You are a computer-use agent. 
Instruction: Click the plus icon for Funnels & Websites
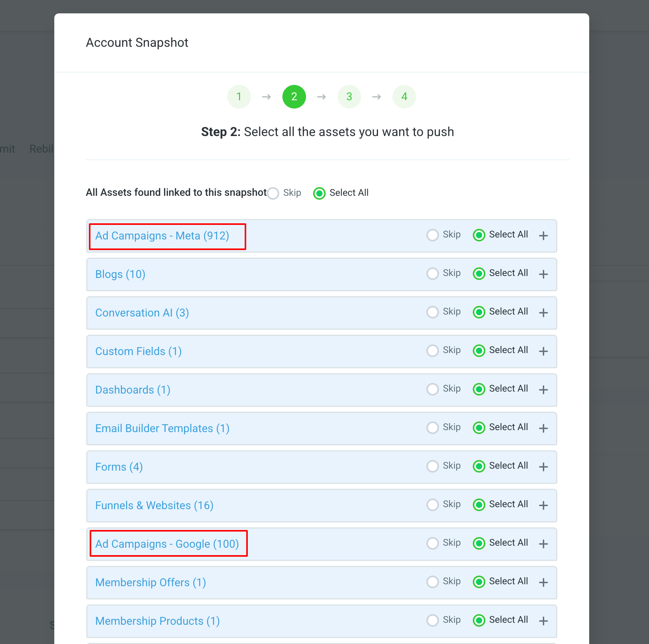543,506
